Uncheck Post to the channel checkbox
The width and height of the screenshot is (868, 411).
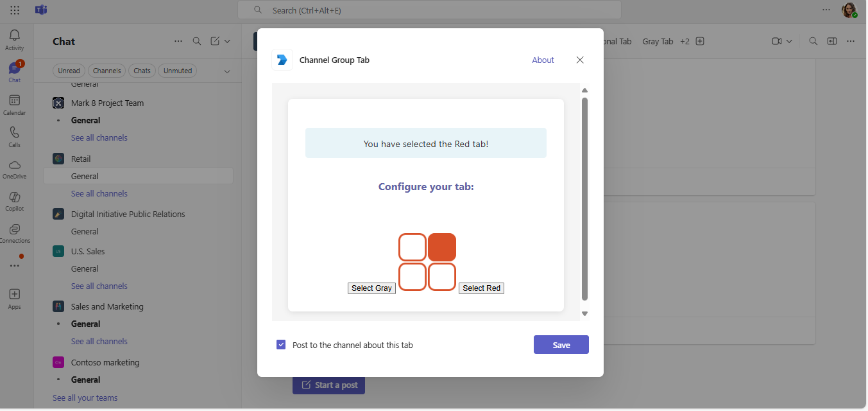281,345
